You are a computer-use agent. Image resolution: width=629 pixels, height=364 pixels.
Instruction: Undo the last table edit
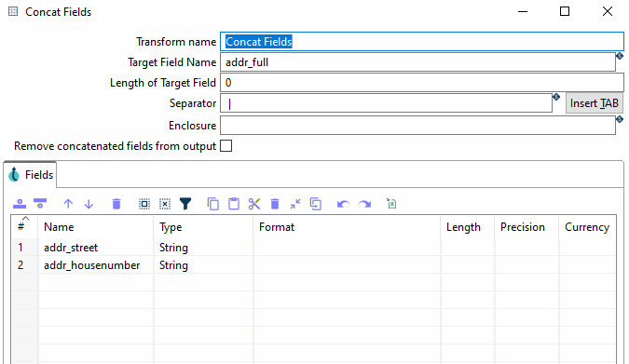[343, 205]
